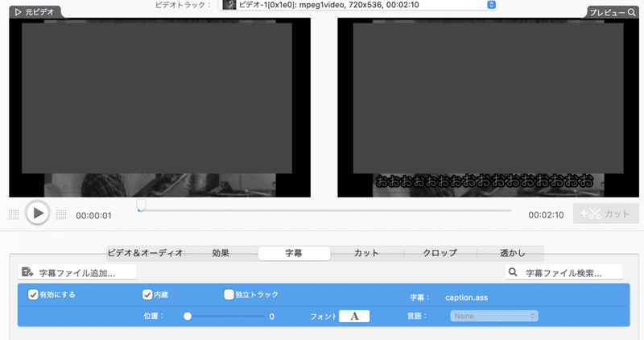Click the add-cut scissors icon

[x=590, y=214]
